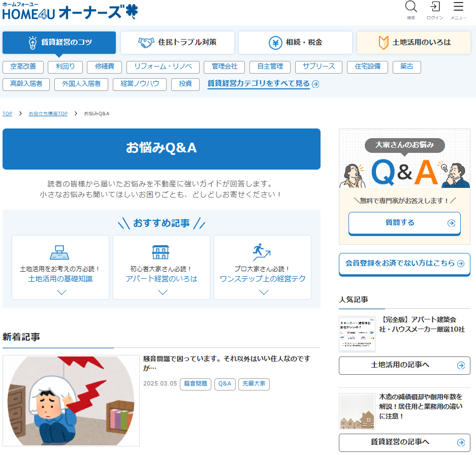Click the land-use basics blueprint icon

[x=60, y=252]
